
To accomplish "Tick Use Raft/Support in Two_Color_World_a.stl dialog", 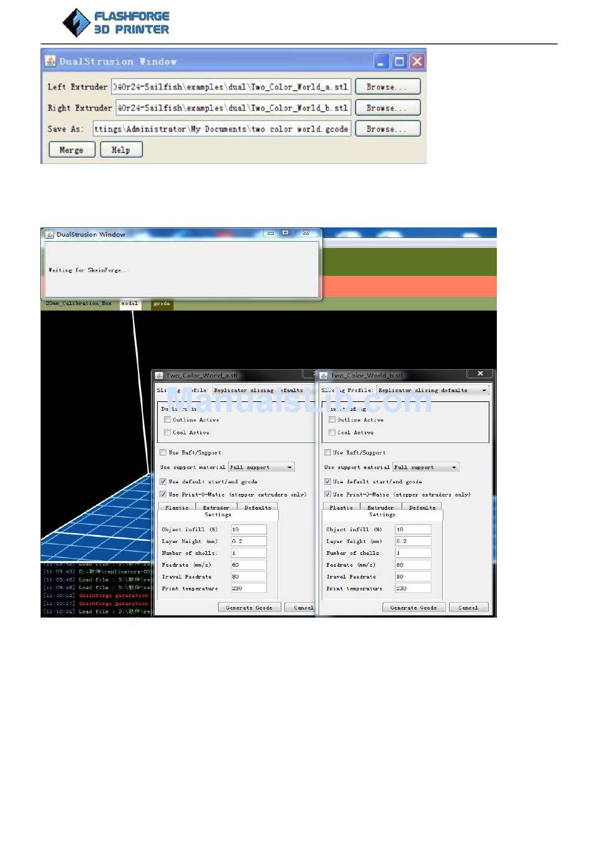I will pos(163,452).
